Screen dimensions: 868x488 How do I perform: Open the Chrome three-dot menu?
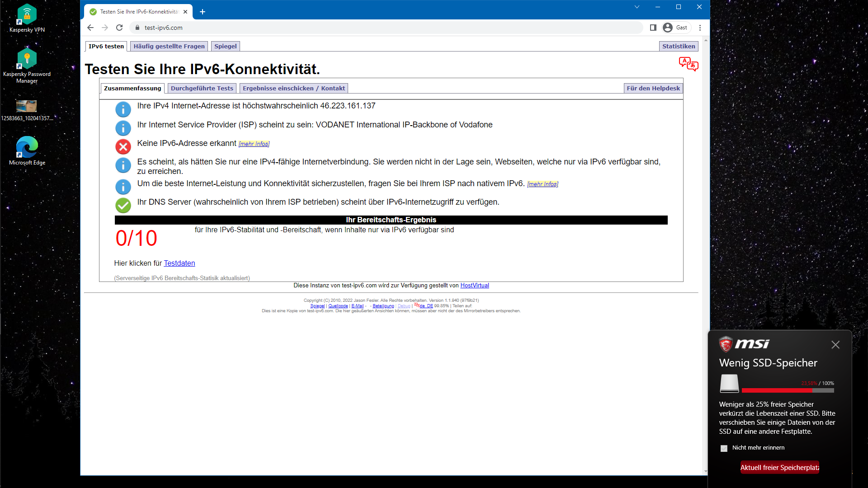point(700,28)
